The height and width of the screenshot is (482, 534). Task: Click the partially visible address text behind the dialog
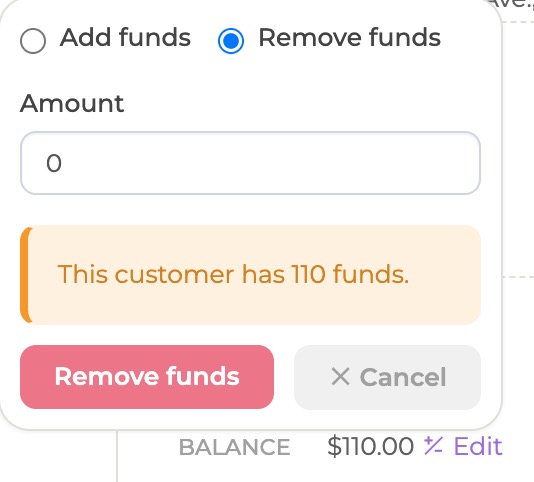point(513,5)
